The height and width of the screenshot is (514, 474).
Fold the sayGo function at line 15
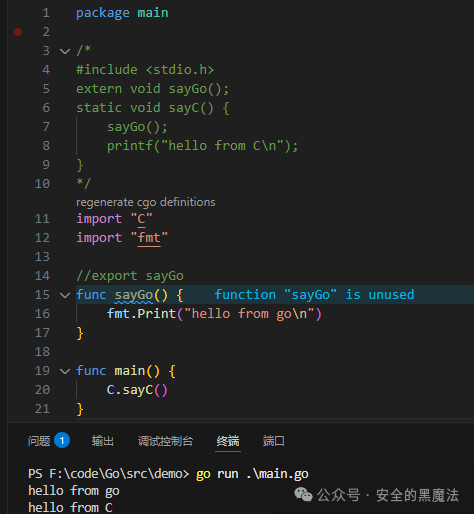click(65, 295)
